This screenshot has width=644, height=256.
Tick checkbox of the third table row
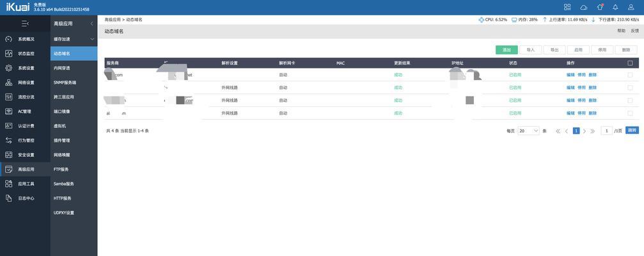click(631, 100)
